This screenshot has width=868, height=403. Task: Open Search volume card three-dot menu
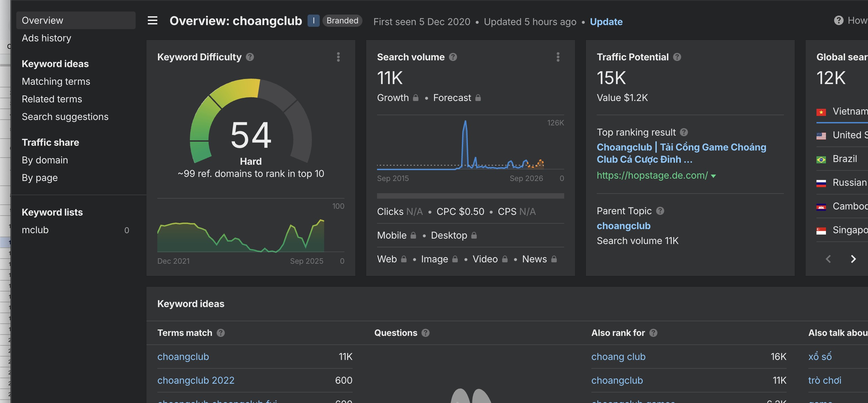pyautogui.click(x=558, y=57)
